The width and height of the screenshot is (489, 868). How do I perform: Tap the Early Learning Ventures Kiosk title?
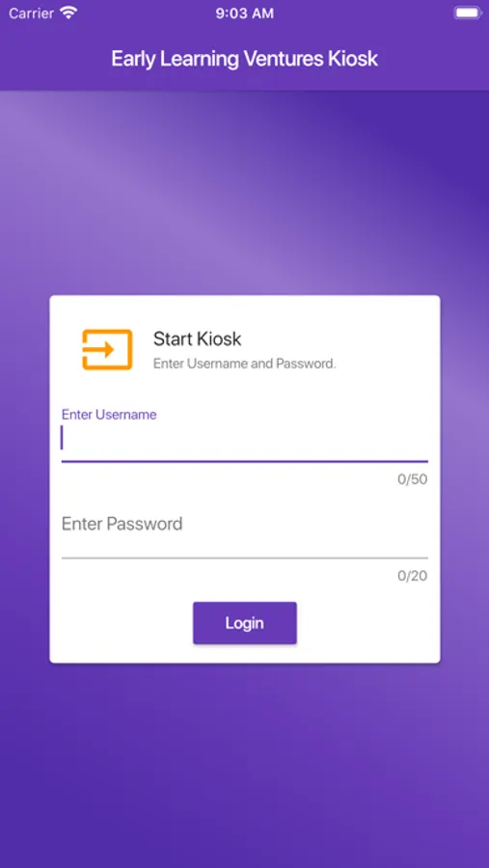pos(244,59)
